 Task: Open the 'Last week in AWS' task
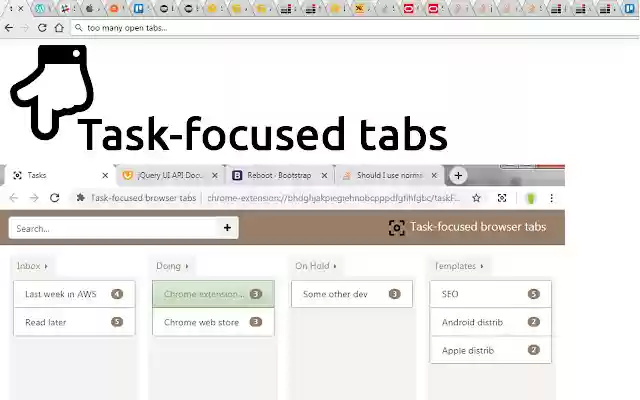(74, 294)
